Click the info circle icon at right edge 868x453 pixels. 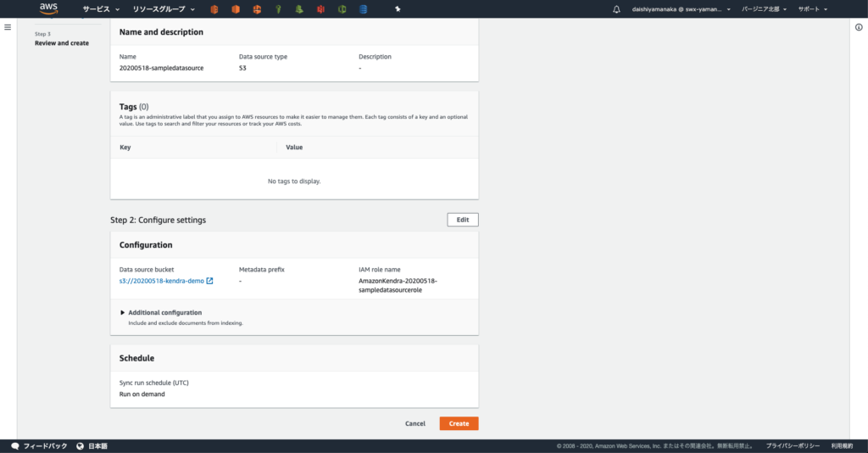(859, 27)
